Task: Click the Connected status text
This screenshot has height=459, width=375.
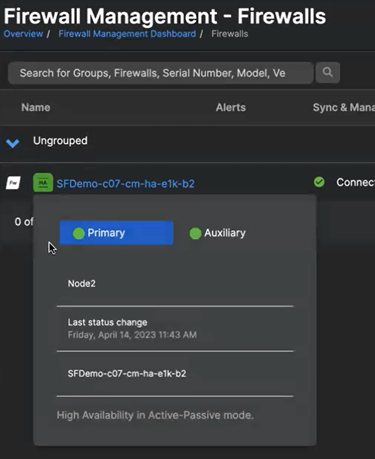Action: point(355,182)
